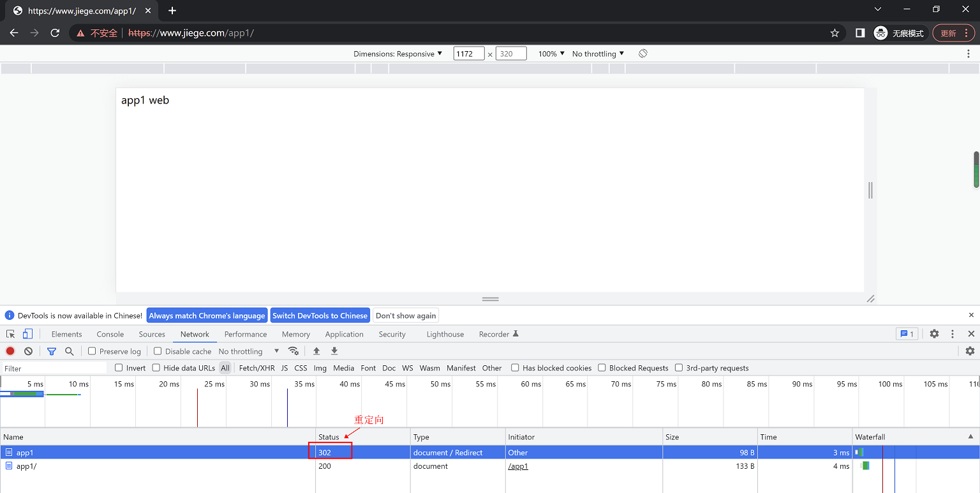
Task: Expand the 100% zoom dropdown
Action: (551, 54)
